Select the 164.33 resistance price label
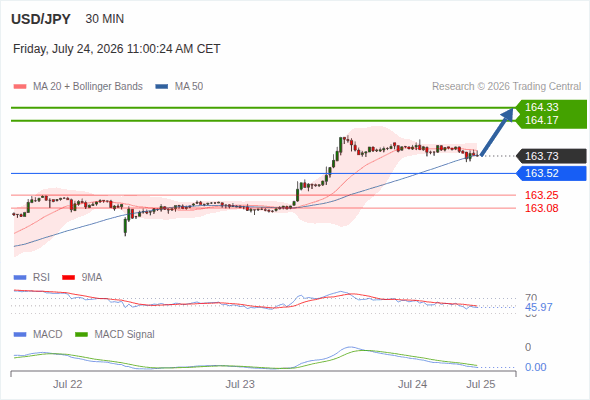 pos(541,107)
